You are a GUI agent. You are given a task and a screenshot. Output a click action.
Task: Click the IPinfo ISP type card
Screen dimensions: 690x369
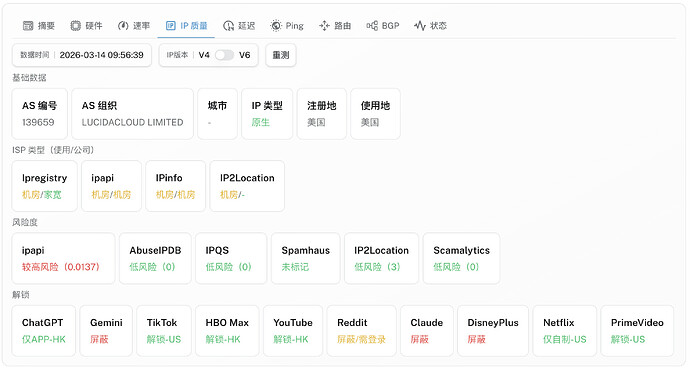point(176,186)
